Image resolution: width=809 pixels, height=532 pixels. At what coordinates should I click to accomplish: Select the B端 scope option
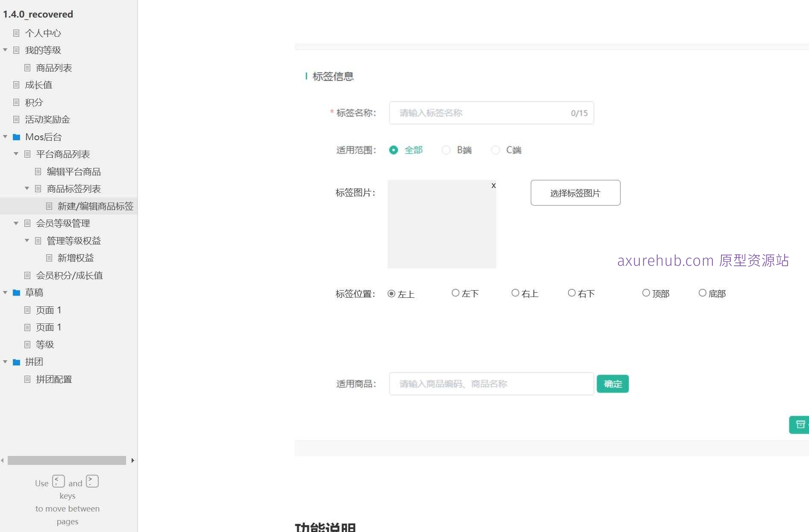(x=446, y=150)
